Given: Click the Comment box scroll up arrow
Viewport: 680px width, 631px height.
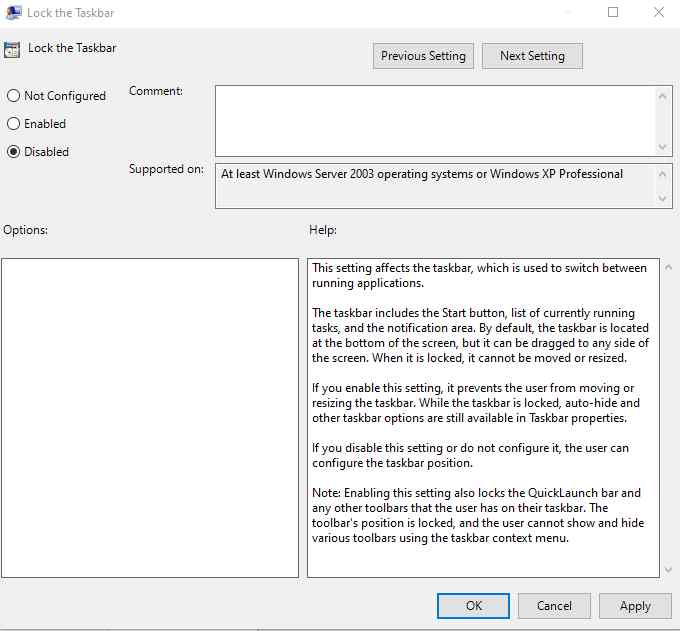Looking at the screenshot, I should (x=662, y=96).
